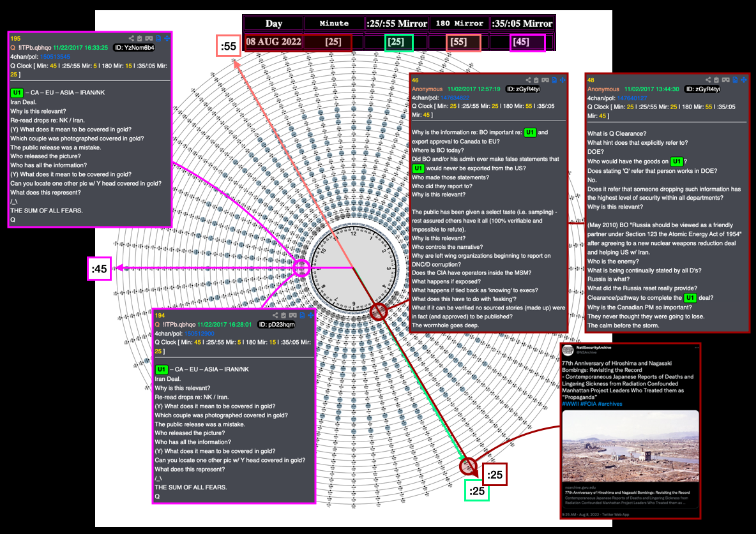
Task: Click the #archives hashtag in the tweet
Action: click(x=610, y=404)
